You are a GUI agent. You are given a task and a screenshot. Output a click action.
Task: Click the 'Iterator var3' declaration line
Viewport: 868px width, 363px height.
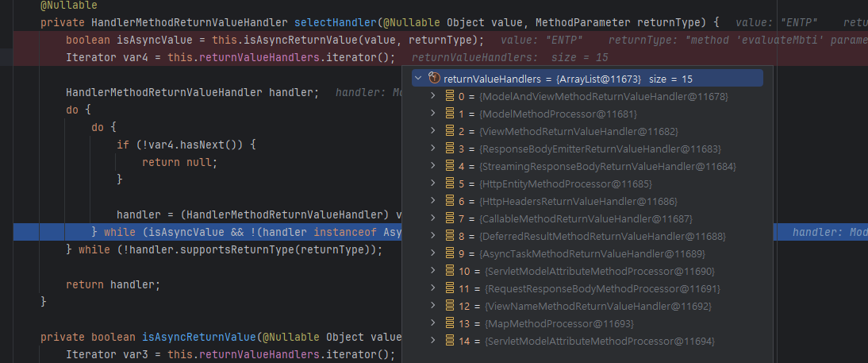(231, 354)
